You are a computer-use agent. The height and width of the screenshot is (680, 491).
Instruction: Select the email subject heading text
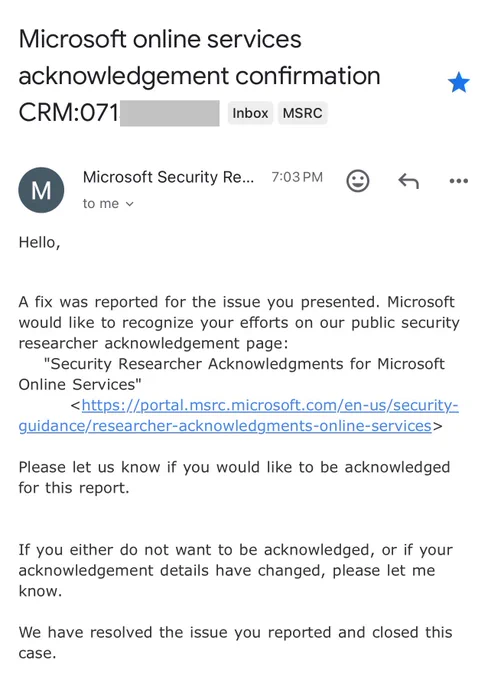click(x=200, y=75)
